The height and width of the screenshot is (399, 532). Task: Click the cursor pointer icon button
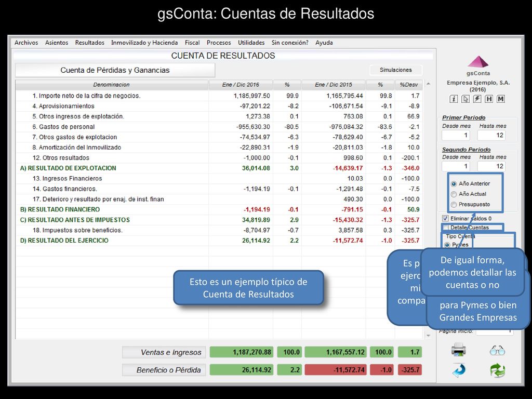[x=465, y=99]
